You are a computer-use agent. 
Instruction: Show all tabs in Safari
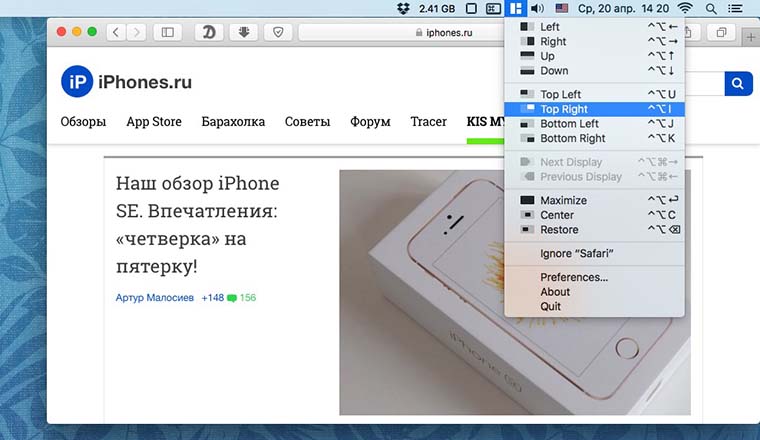[721, 32]
